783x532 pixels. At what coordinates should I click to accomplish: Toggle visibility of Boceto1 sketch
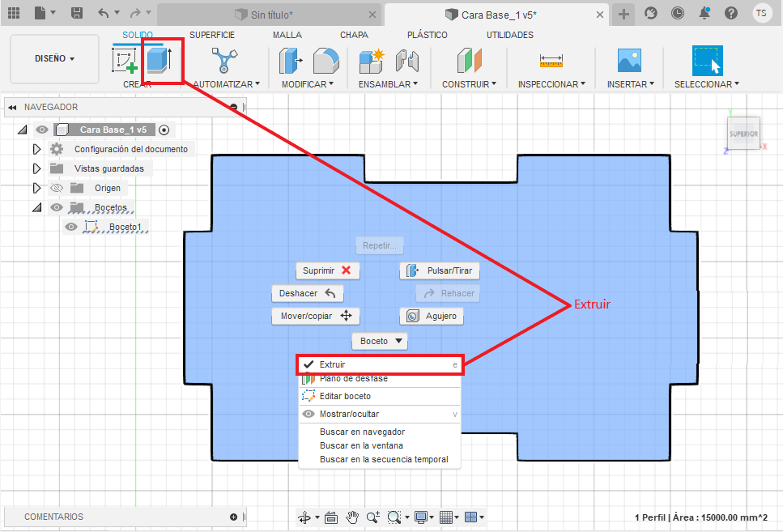click(x=71, y=227)
